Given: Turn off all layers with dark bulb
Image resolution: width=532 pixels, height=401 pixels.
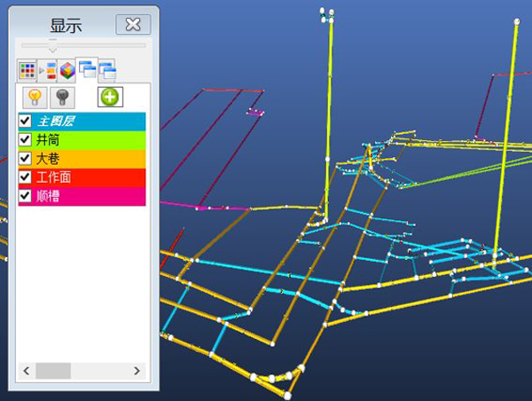Looking at the screenshot, I should tap(62, 98).
